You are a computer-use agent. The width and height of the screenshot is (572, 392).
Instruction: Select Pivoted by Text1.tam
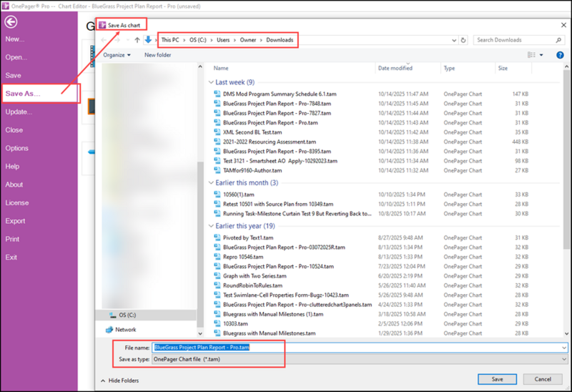[248, 237]
